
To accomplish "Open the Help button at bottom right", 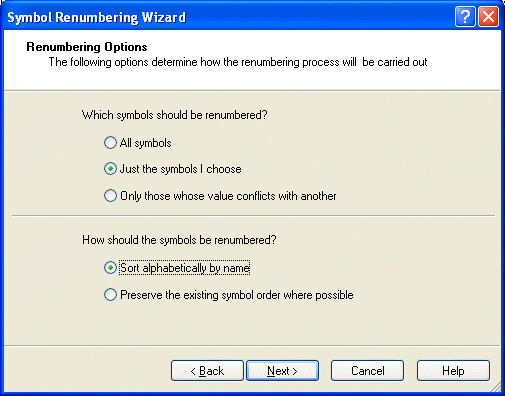I will coord(453,371).
